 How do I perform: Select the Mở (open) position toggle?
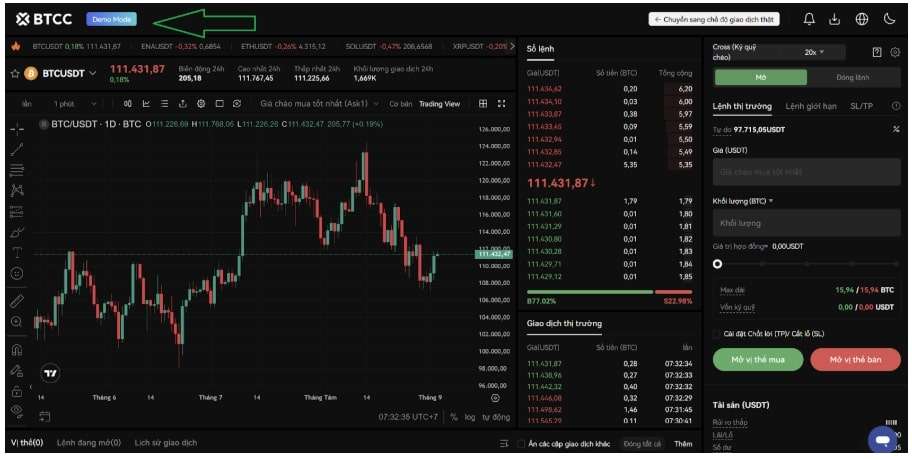[760, 77]
